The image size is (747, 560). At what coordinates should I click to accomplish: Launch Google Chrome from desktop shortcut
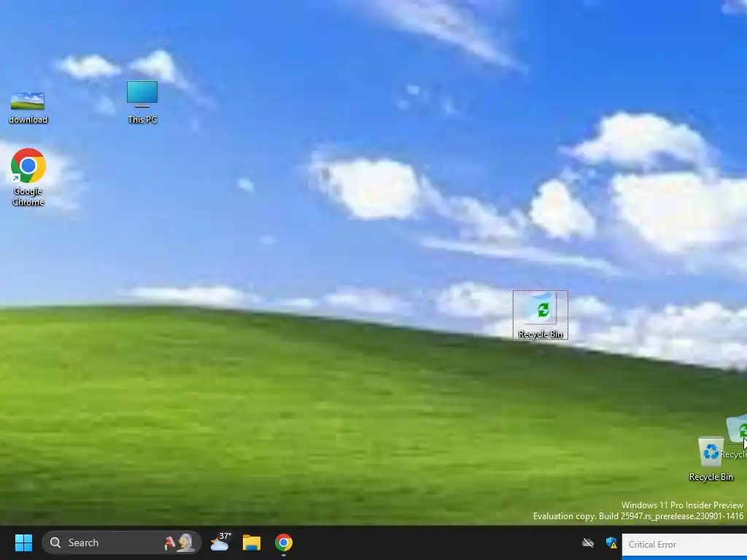28,176
